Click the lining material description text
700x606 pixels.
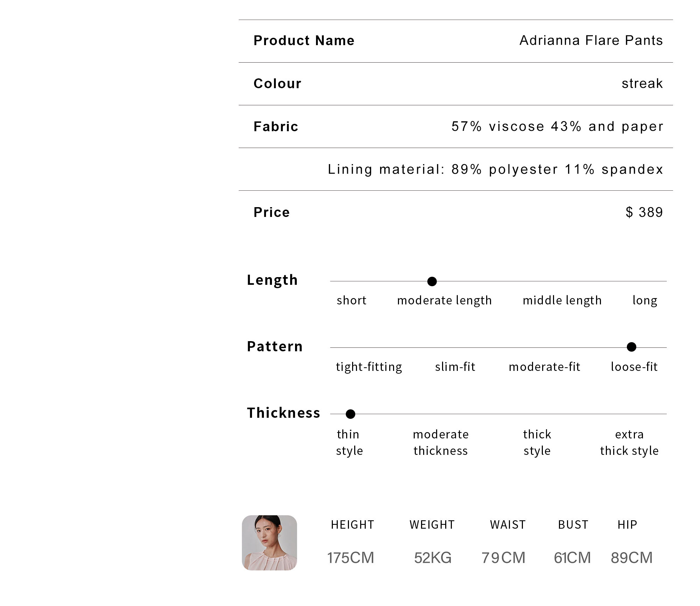[x=495, y=169]
